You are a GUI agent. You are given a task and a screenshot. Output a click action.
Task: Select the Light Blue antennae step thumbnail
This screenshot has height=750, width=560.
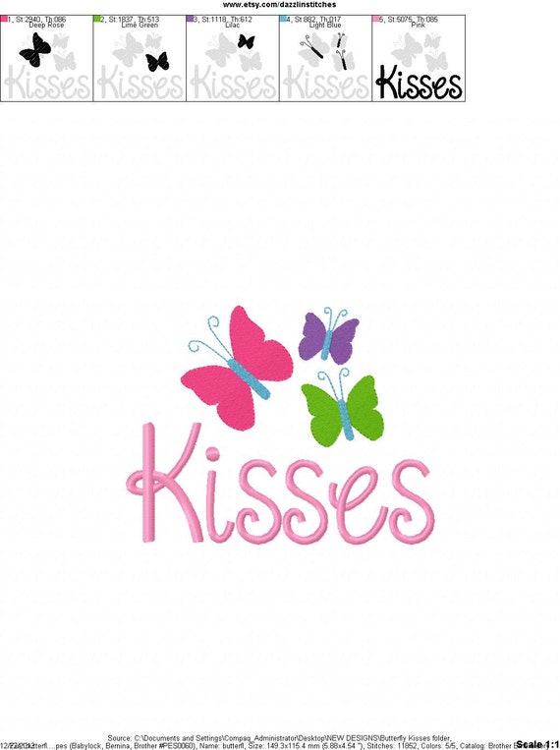[325, 58]
